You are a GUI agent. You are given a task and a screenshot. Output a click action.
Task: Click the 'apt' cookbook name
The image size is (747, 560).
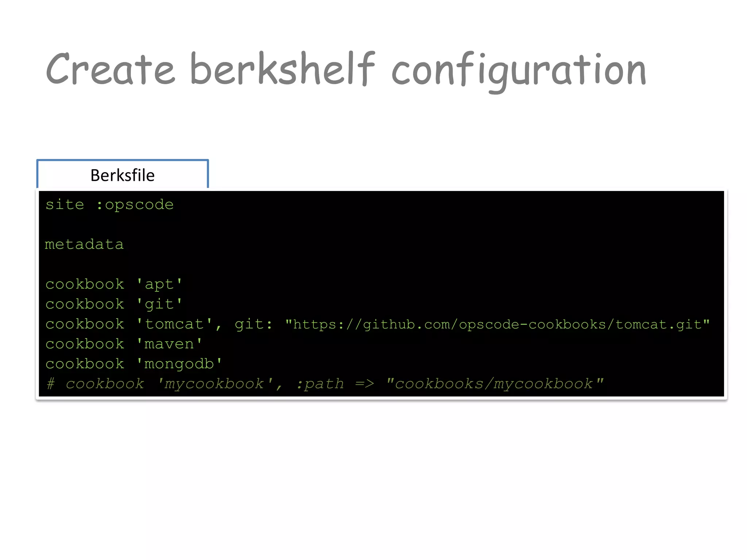pos(159,284)
